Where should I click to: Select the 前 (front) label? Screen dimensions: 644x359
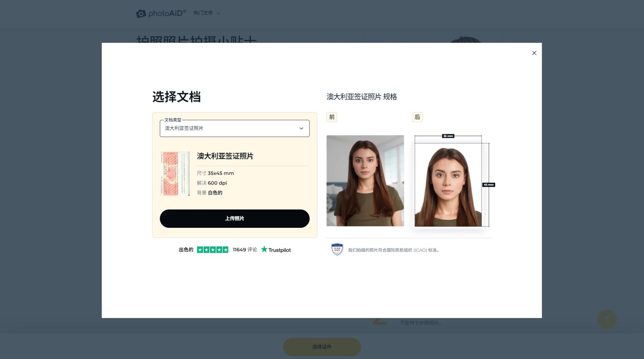pyautogui.click(x=331, y=117)
